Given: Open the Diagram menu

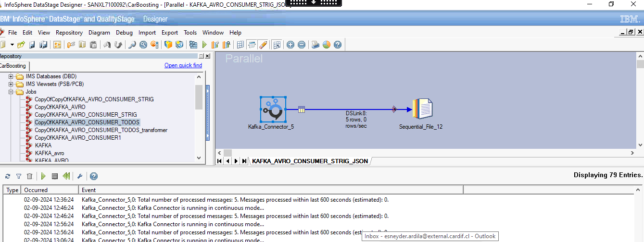Looking at the screenshot, I should click(x=99, y=33).
